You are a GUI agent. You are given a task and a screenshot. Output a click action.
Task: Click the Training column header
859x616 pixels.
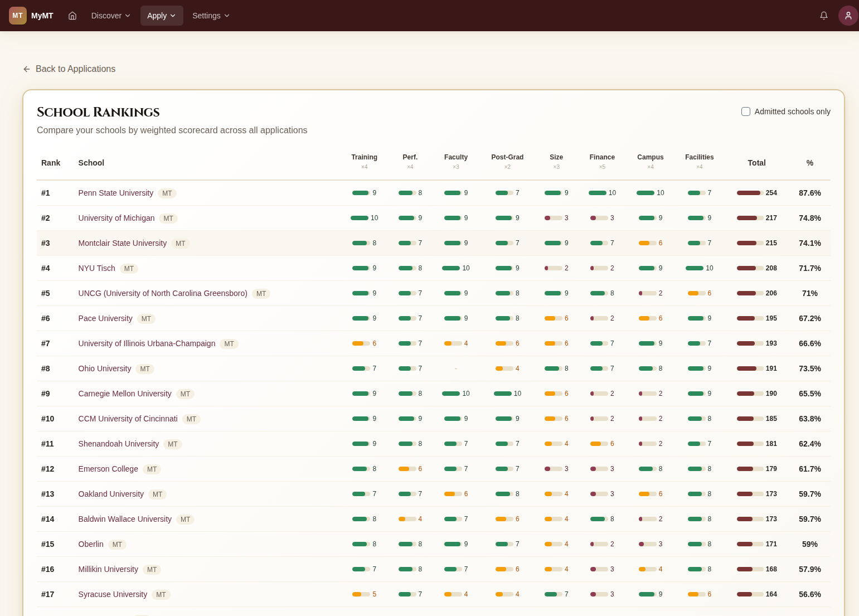click(x=364, y=157)
